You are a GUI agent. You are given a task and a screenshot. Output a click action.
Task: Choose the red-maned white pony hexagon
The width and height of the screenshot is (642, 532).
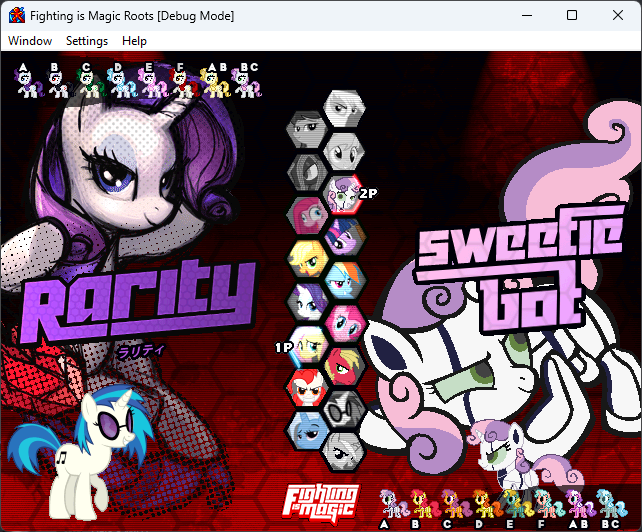[x=307, y=388]
